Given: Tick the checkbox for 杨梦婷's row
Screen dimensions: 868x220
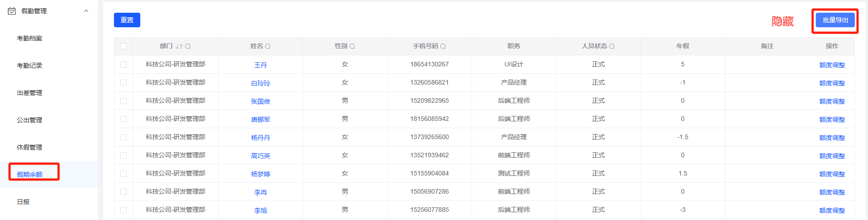Looking at the screenshot, I should (x=123, y=174).
